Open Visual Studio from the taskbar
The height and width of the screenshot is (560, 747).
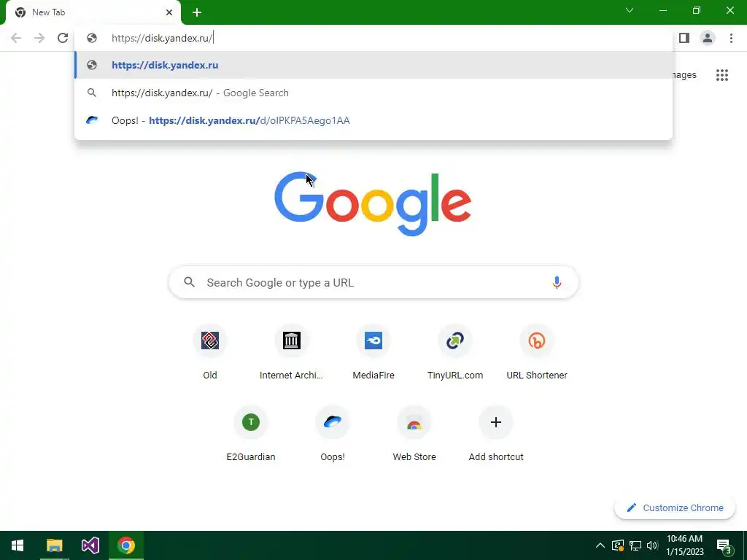click(x=90, y=545)
